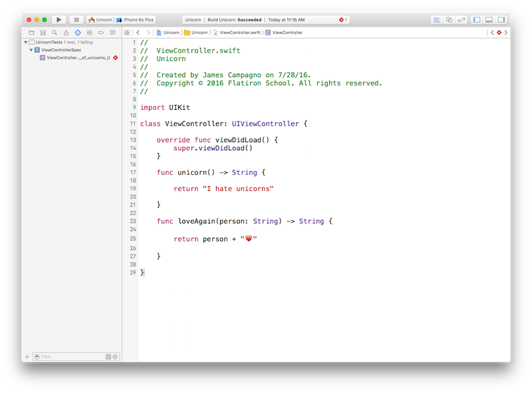This screenshot has height=393, width=532.
Task: Open the related items grid menu
Action: (x=127, y=33)
